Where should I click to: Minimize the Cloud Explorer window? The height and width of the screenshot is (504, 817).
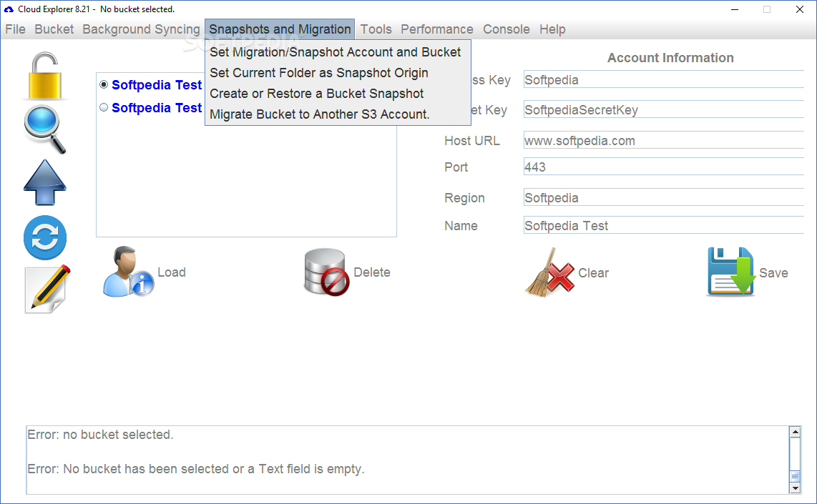pos(735,9)
